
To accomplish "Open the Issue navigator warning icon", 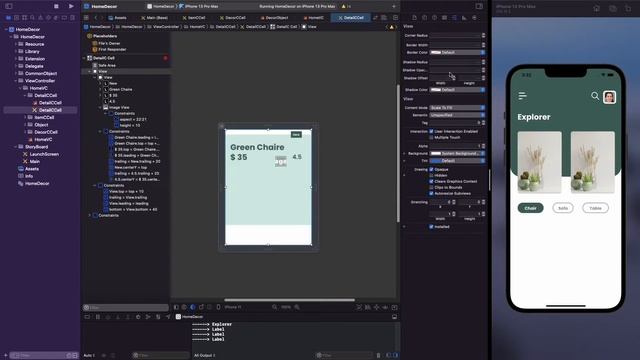I will pos(40,18).
